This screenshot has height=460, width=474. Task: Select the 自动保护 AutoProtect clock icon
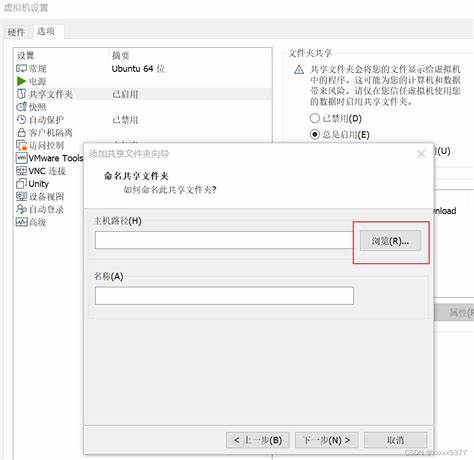(x=21, y=120)
